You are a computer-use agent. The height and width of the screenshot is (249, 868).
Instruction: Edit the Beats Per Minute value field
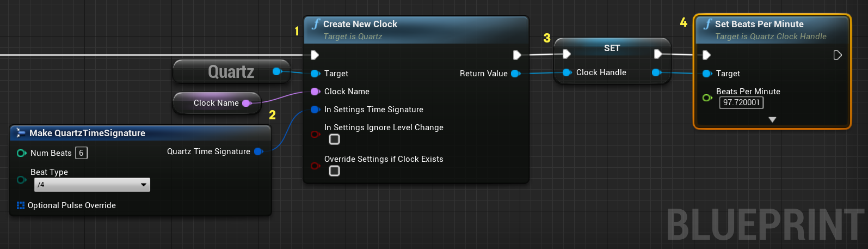[x=741, y=102]
